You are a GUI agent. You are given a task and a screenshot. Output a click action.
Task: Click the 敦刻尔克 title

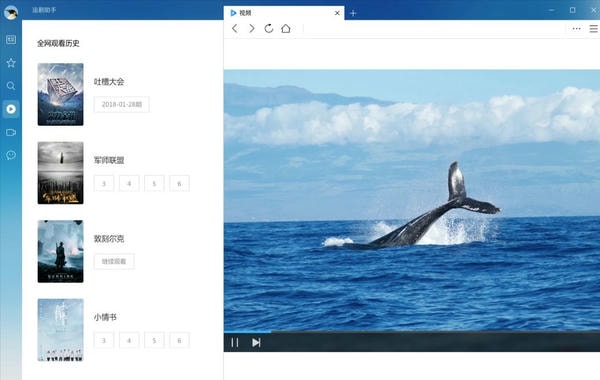[x=109, y=239]
